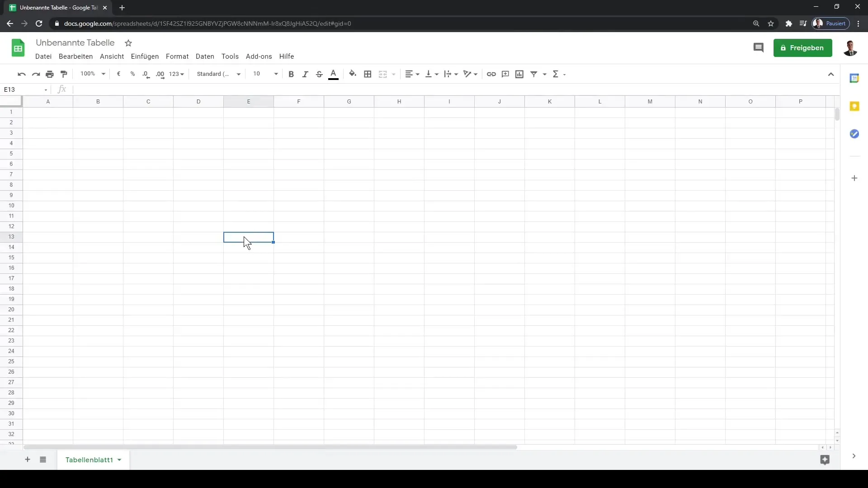
Task: Open the fill color picker
Action: point(353,74)
